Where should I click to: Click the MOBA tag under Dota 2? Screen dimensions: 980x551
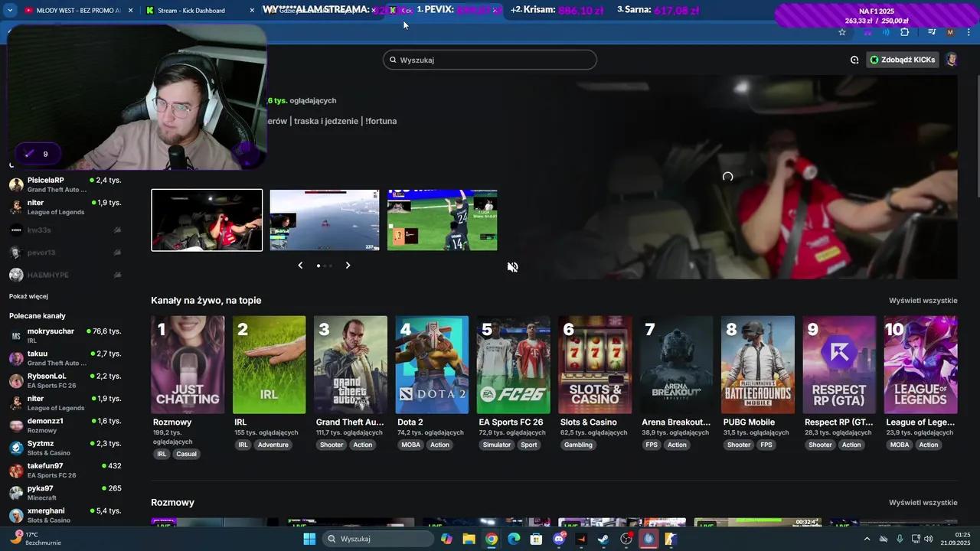411,445
